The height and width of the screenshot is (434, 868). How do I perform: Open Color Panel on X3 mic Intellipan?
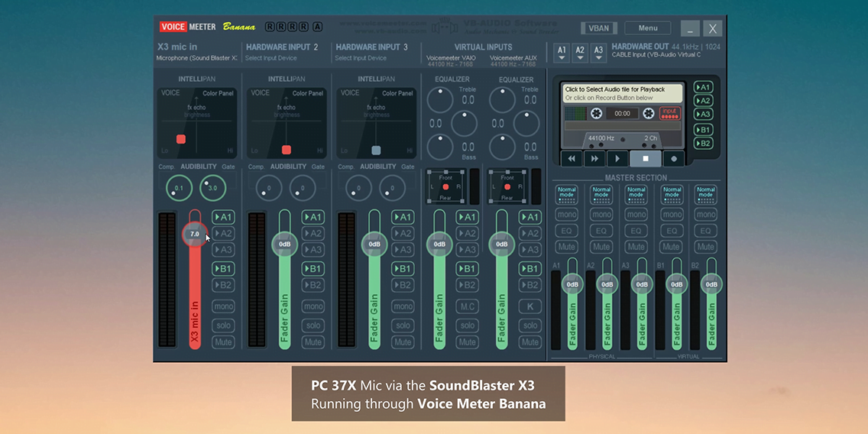coord(218,93)
